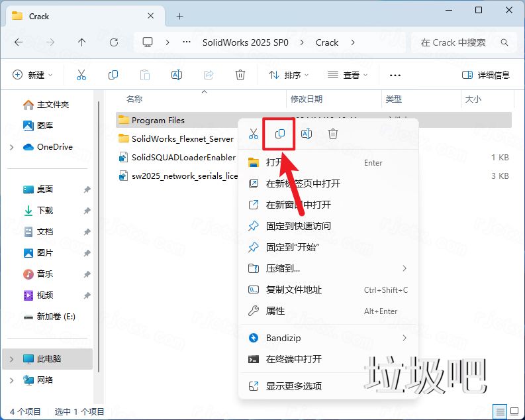This screenshot has height=420, width=525.
Task: Choose 在终端中打开
Action: (328, 359)
